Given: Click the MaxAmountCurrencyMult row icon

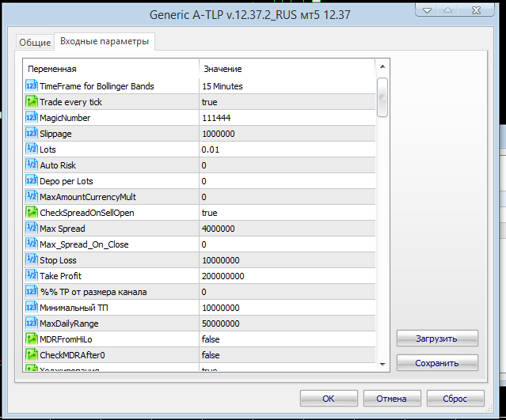Looking at the screenshot, I should 32,196.
